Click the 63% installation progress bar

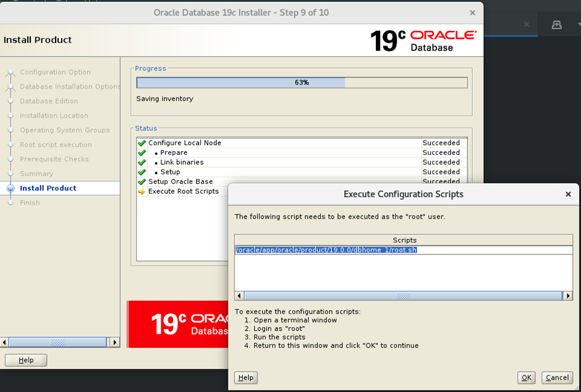click(x=302, y=83)
